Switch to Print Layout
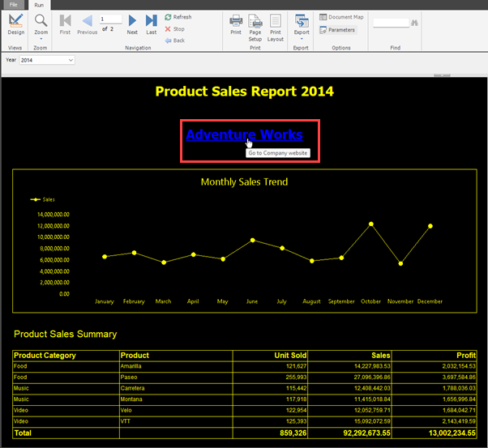This screenshot has height=448, width=488. point(276,28)
